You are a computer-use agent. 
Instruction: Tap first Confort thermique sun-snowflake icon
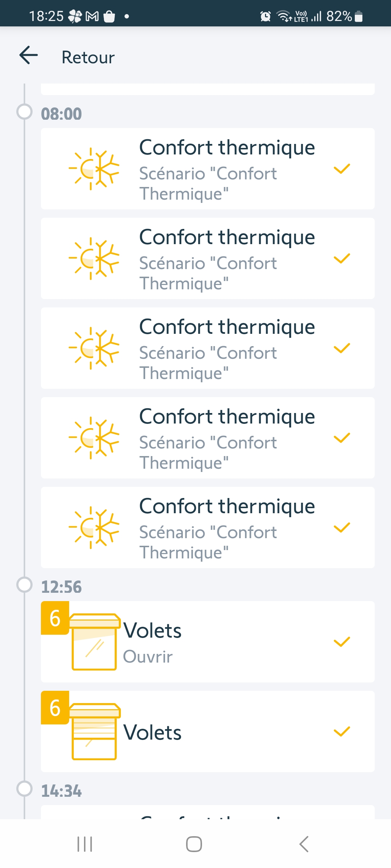(93, 169)
